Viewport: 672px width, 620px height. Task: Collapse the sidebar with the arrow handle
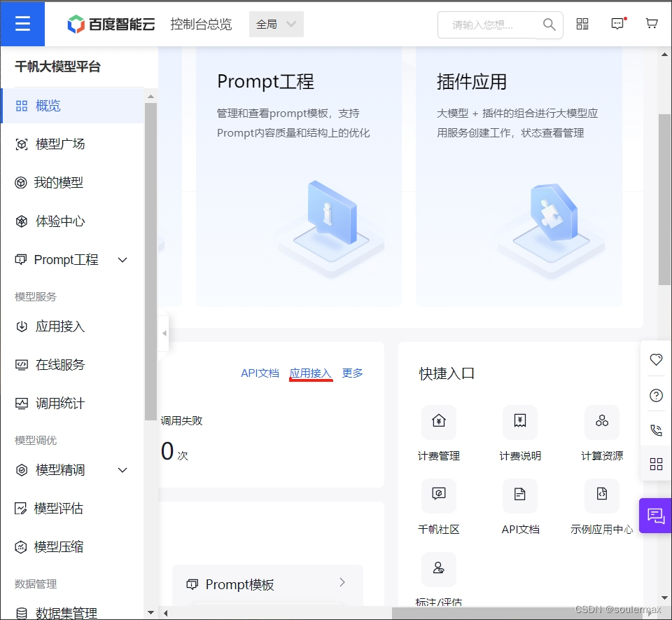(164, 333)
